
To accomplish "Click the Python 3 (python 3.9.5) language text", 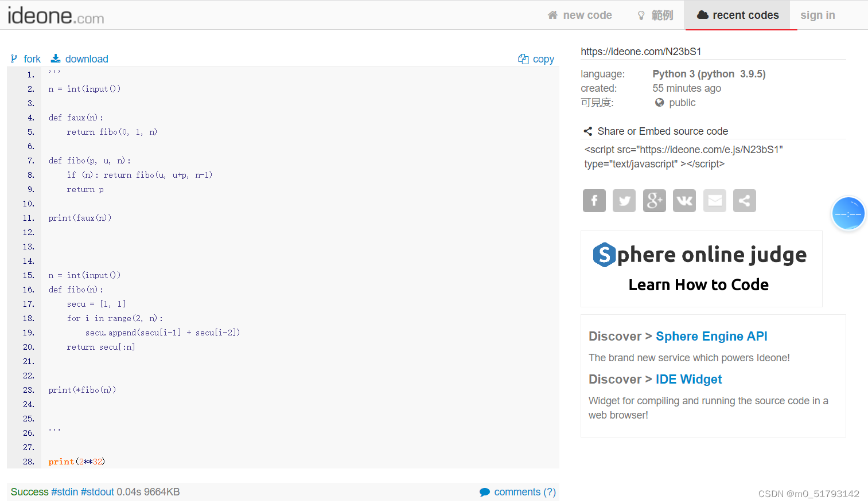I will pos(709,74).
